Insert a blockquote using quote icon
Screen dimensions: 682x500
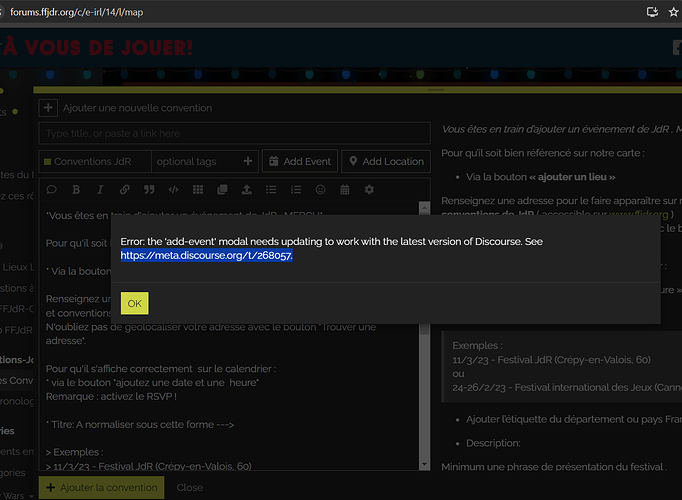tap(149, 190)
